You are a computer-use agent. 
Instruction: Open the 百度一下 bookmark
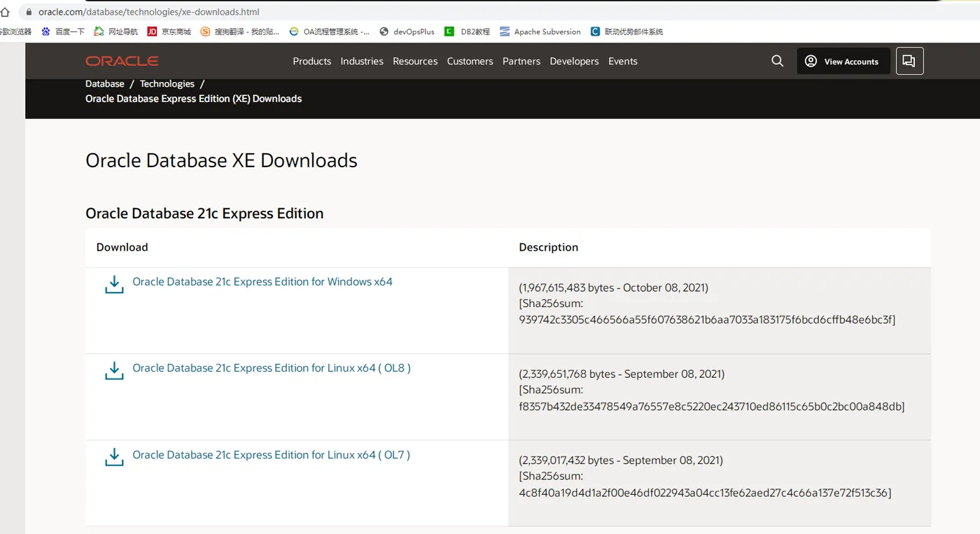click(63, 31)
